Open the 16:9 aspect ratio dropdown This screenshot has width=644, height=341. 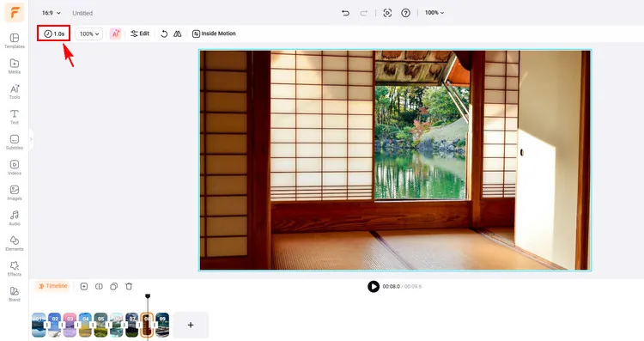tap(52, 13)
